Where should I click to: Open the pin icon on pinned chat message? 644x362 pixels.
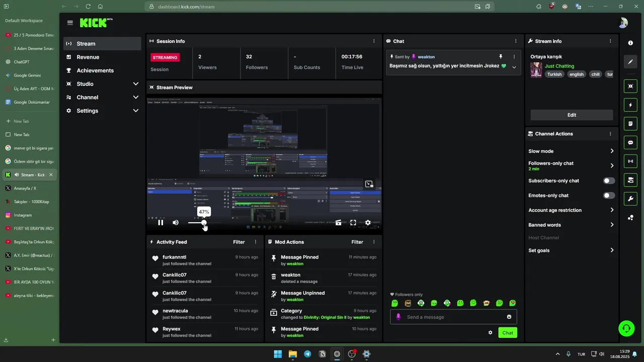point(501,57)
